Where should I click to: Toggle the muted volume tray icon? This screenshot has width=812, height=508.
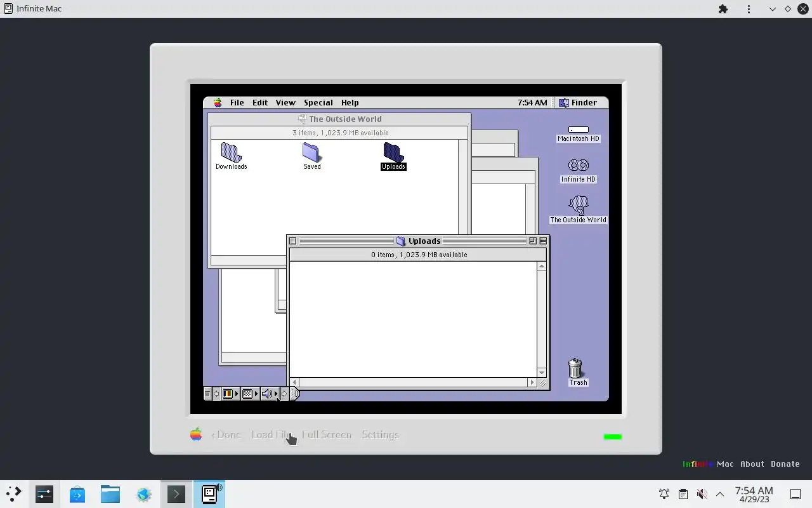702,494
